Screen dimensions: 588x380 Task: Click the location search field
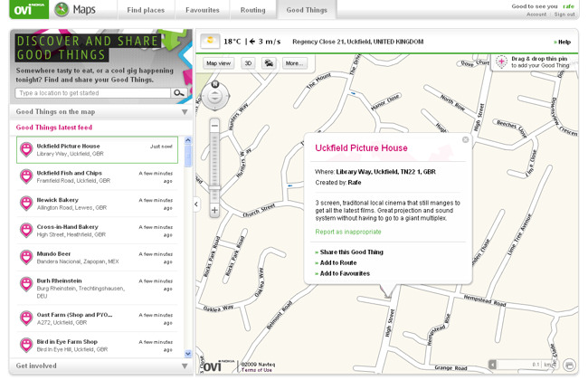[x=92, y=92]
